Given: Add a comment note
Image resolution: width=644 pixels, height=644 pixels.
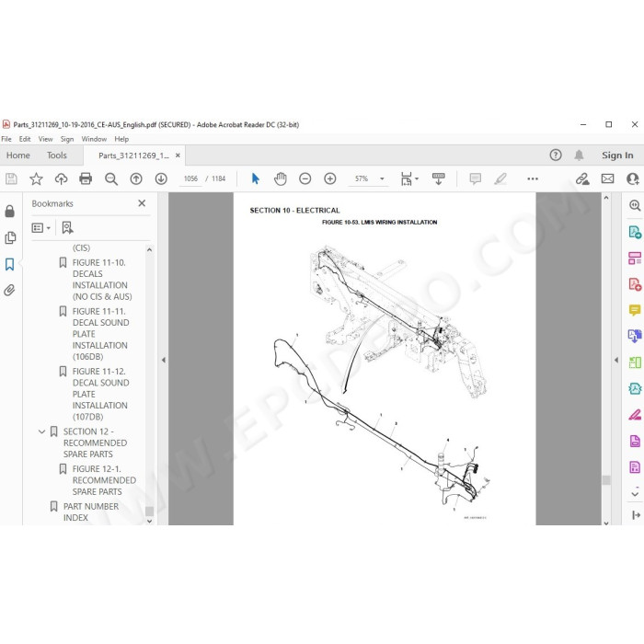Looking at the screenshot, I should (476, 178).
